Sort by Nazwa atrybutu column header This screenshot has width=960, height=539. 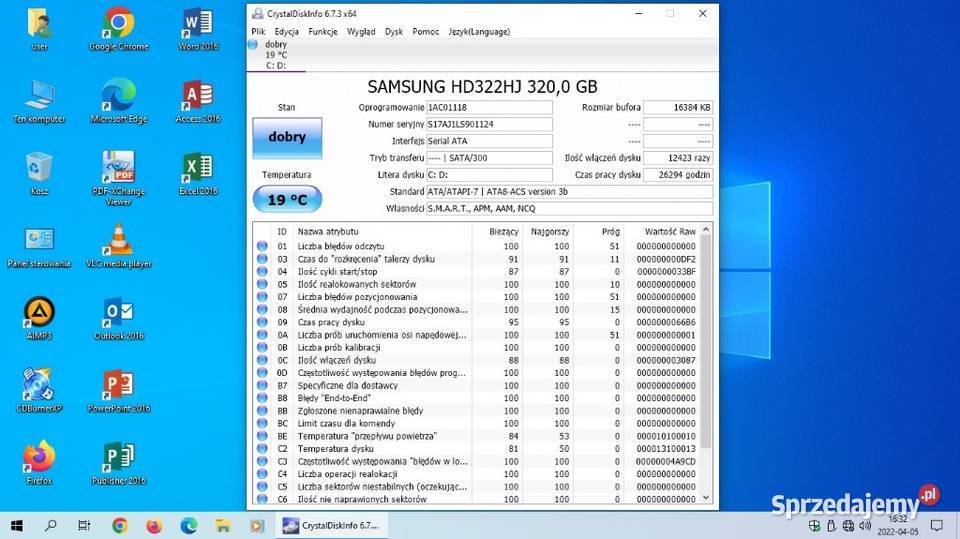tap(383, 232)
